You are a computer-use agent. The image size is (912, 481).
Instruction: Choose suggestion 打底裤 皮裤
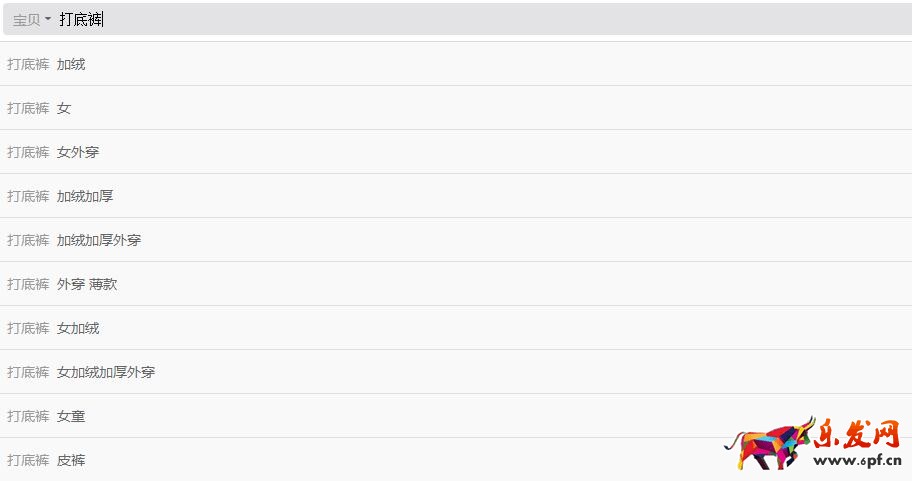click(456, 459)
